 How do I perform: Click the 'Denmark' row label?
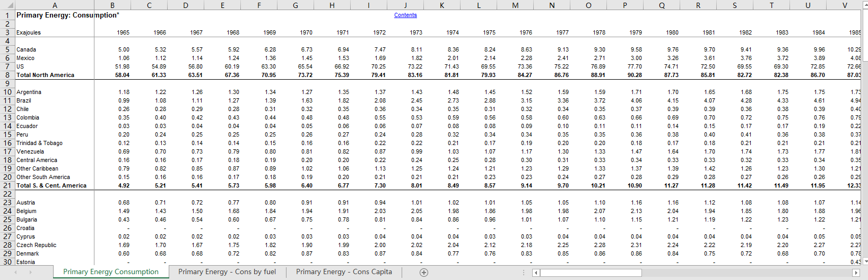click(28, 253)
